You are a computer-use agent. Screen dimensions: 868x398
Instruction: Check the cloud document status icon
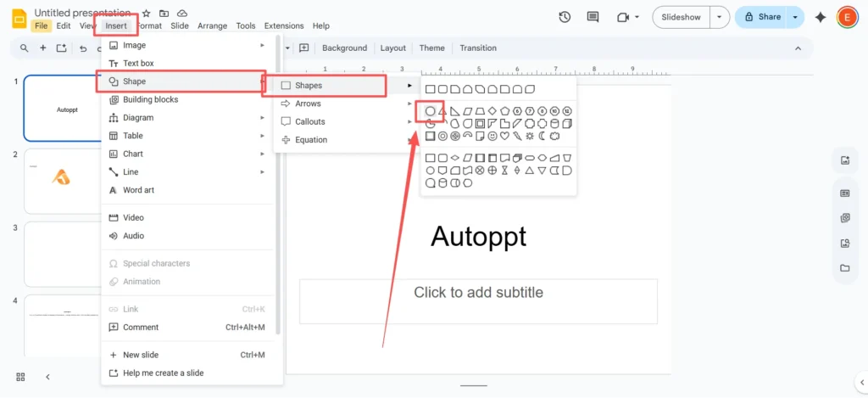pos(181,13)
